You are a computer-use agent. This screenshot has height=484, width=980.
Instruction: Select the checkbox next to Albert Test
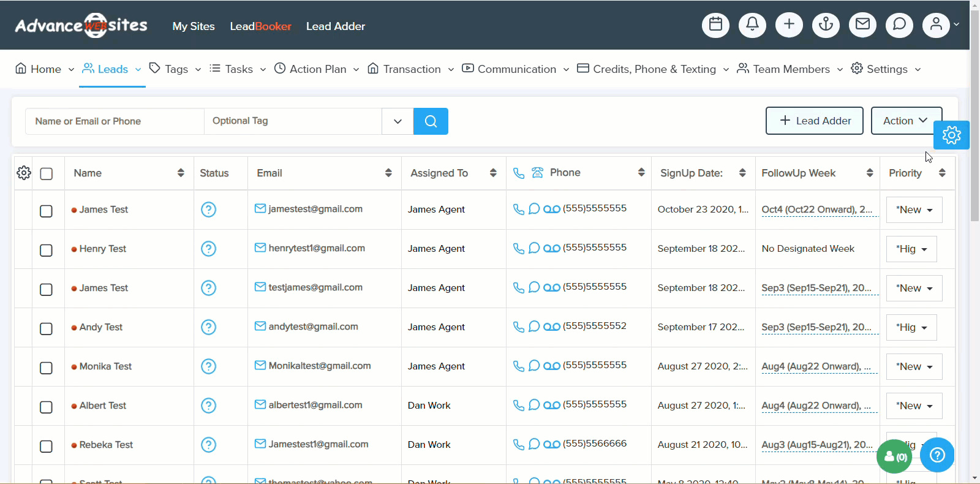point(46,407)
